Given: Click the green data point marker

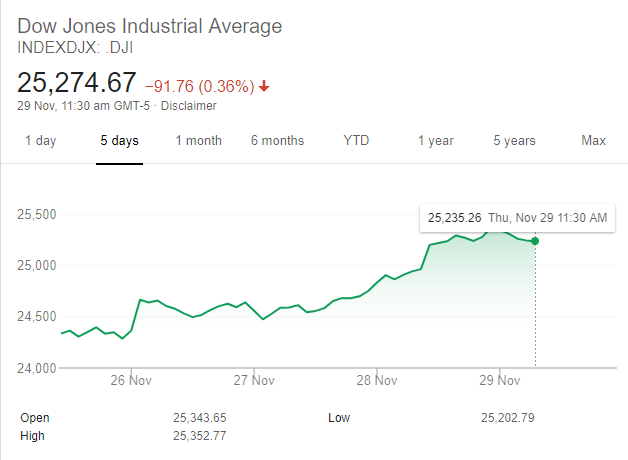Looking at the screenshot, I should (x=535, y=241).
